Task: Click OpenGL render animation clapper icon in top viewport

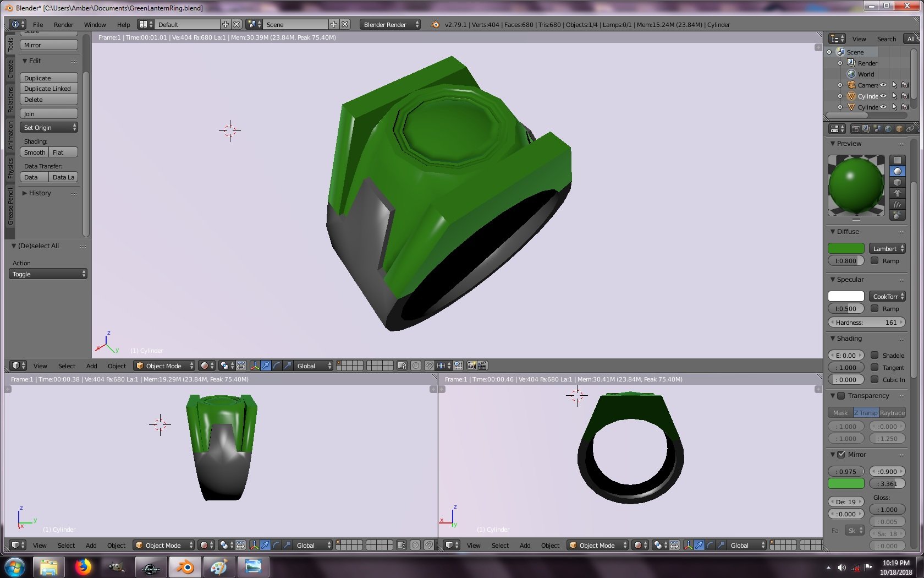Action: coord(482,366)
